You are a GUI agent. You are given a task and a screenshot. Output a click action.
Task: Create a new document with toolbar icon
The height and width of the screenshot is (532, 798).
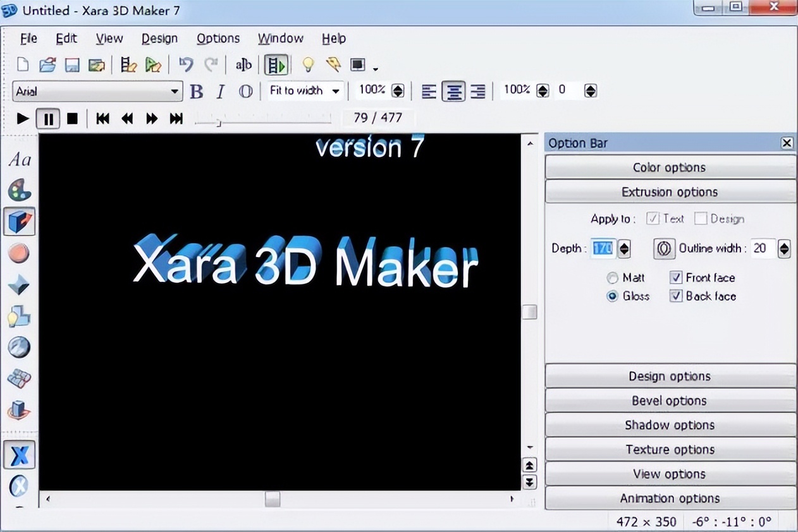coord(23,64)
